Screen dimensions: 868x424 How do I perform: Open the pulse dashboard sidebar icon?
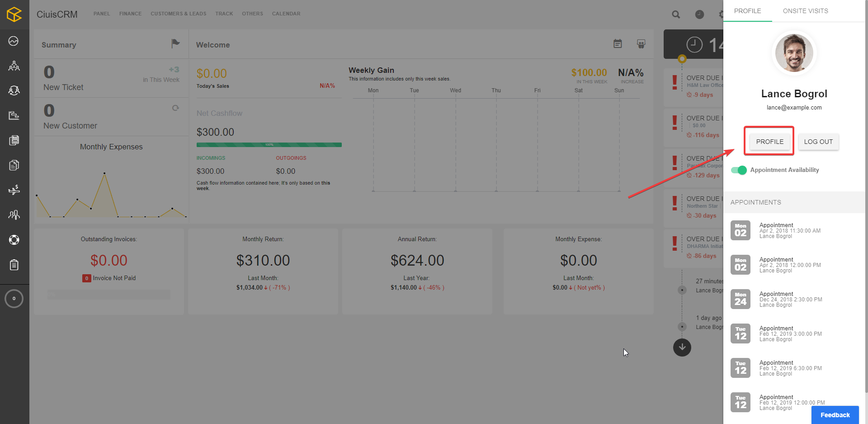[x=14, y=41]
